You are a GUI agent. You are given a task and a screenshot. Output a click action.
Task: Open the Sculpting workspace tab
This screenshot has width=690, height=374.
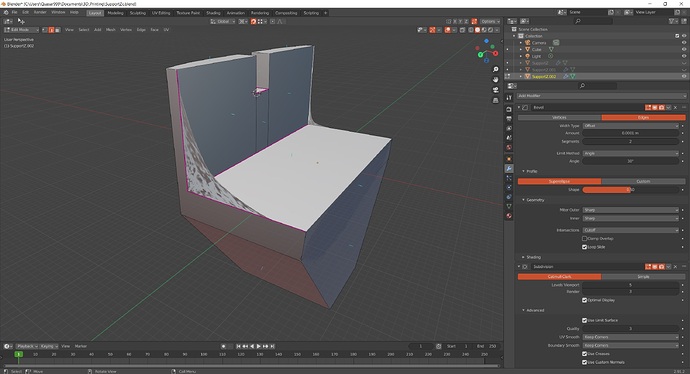point(137,13)
